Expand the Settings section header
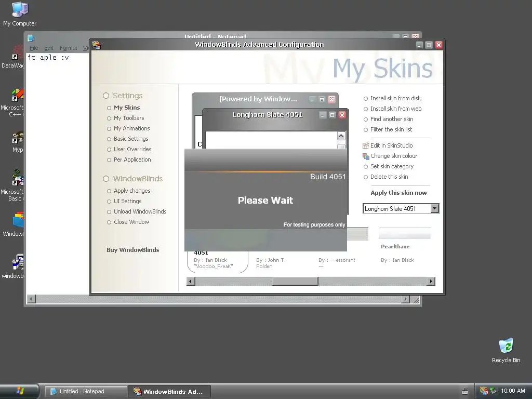 [x=123, y=96]
